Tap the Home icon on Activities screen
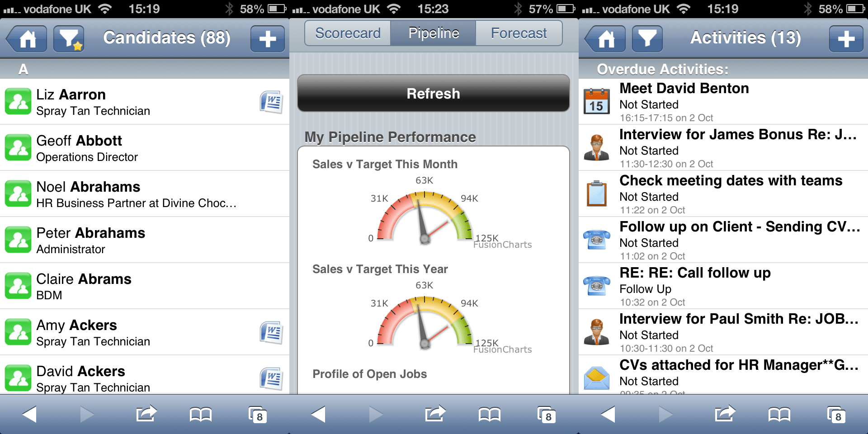Image resolution: width=868 pixels, height=434 pixels. pyautogui.click(x=604, y=38)
